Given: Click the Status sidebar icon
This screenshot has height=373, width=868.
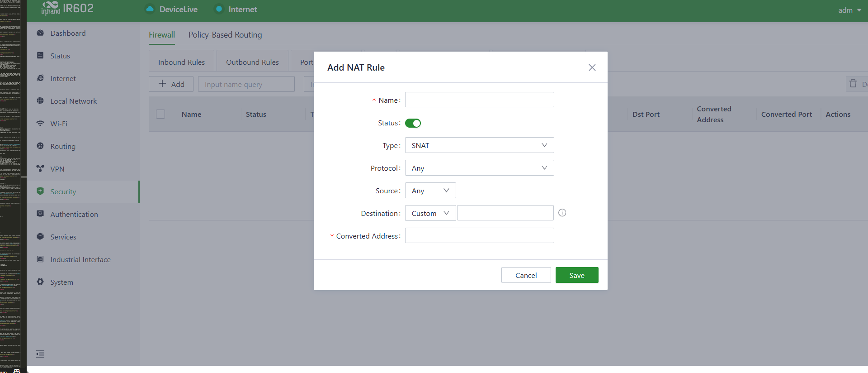Looking at the screenshot, I should pos(40,56).
